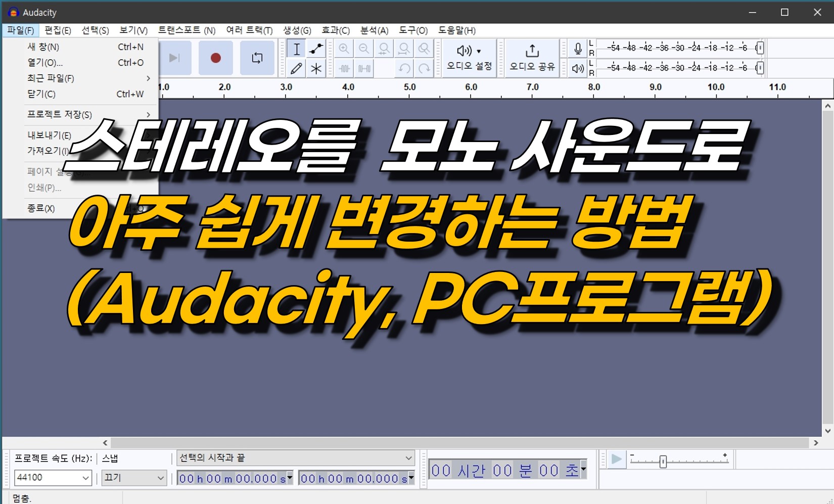Click vertical scrollbar up arrow

pos(827,106)
